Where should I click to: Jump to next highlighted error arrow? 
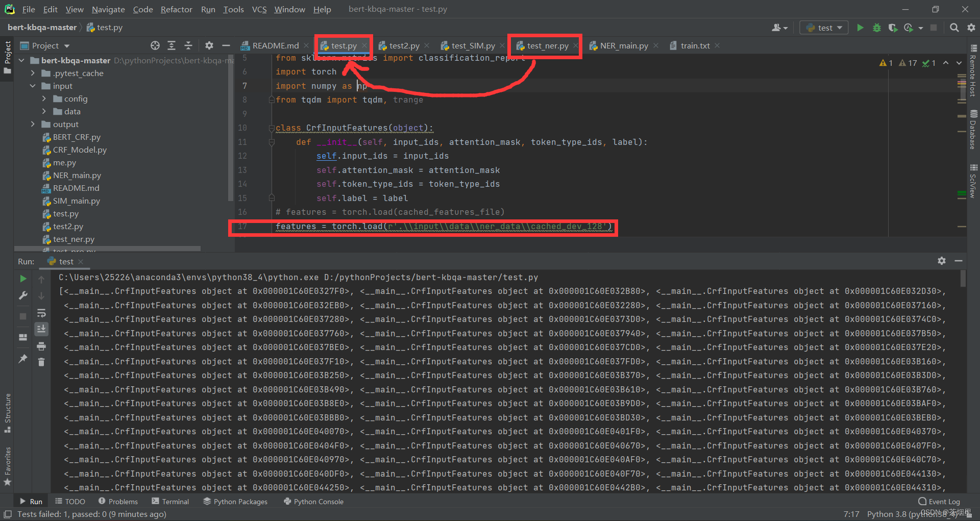point(959,63)
